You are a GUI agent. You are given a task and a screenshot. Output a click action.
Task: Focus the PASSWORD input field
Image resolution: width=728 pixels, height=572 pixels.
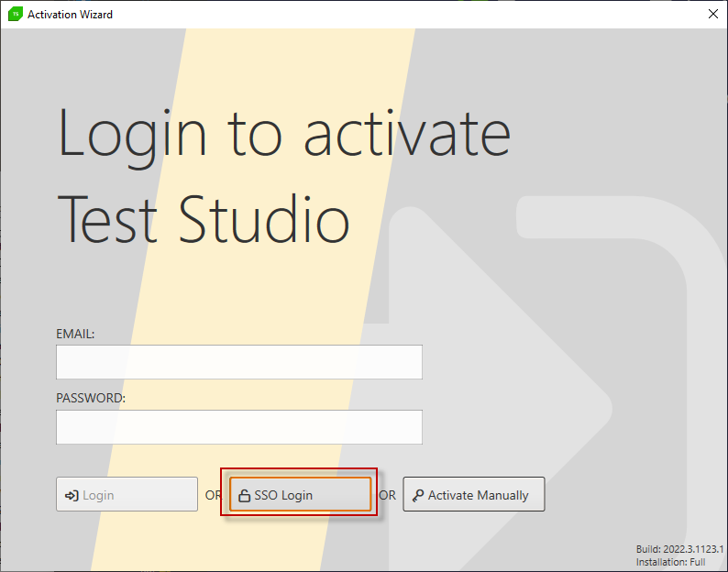point(239,426)
